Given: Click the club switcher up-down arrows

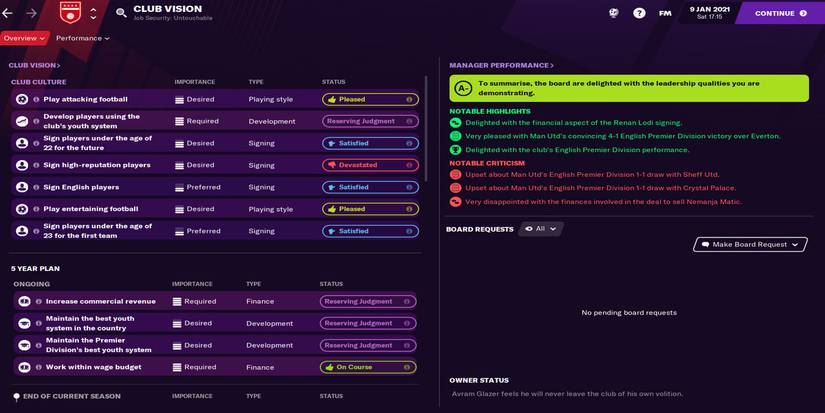Looking at the screenshot, I should tap(93, 13).
